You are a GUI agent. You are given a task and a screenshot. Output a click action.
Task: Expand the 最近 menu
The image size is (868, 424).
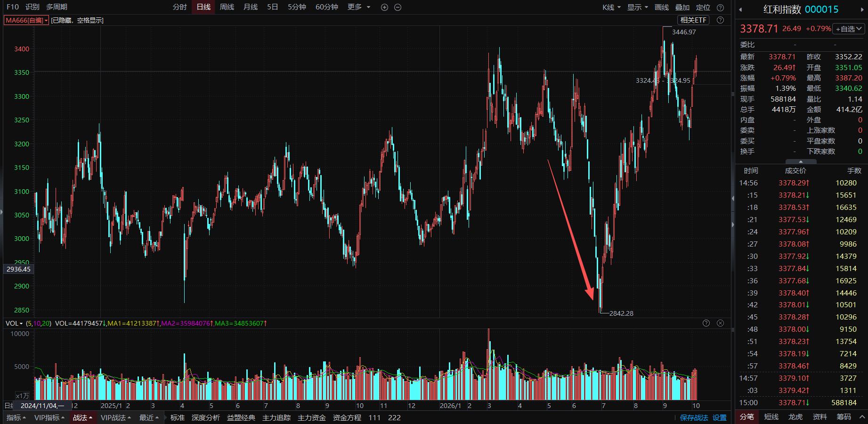point(149,417)
